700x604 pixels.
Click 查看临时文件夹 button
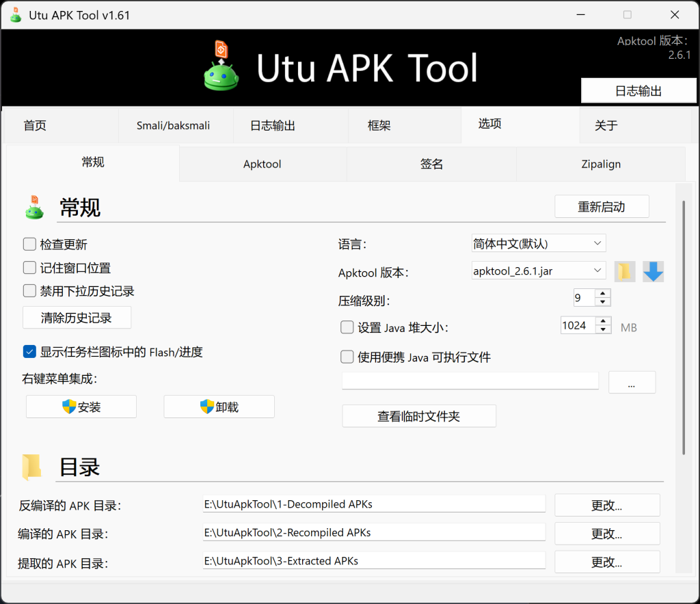tap(419, 416)
